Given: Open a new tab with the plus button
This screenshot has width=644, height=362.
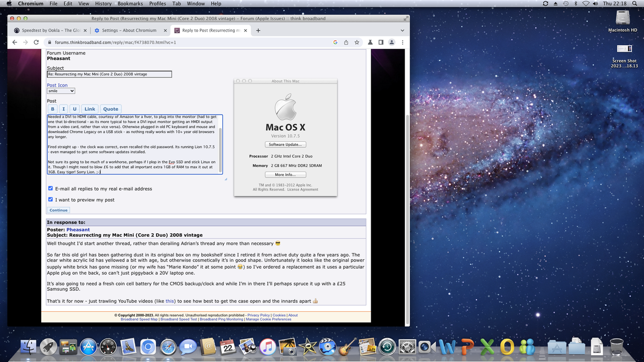Looking at the screenshot, I should click(258, 30).
